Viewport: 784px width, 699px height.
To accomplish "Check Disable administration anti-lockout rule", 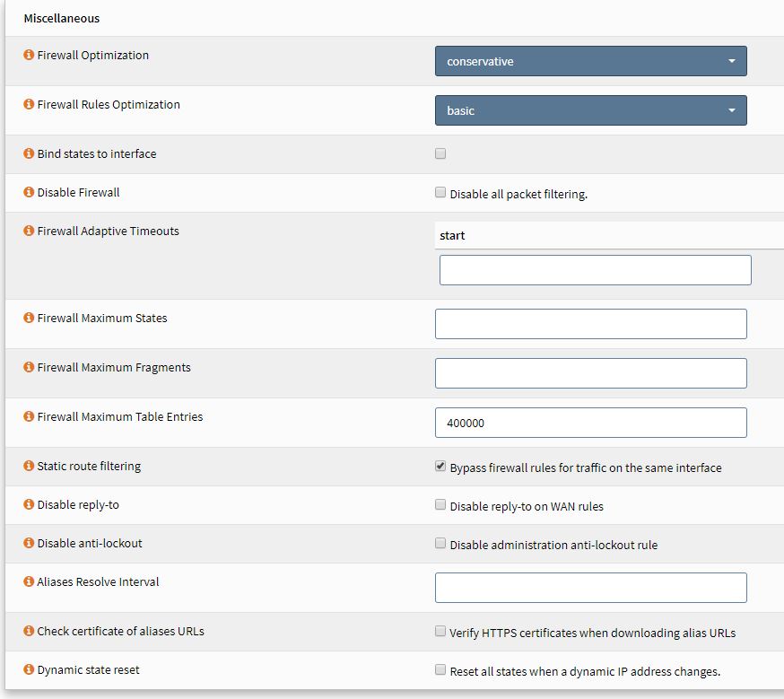I will coord(440,543).
